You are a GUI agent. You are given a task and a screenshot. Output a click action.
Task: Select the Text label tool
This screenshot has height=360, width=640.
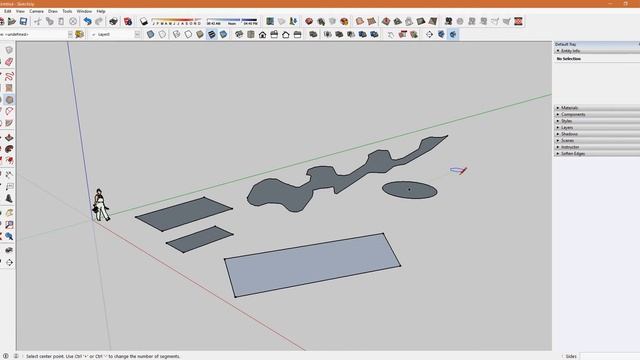[x=9, y=187]
